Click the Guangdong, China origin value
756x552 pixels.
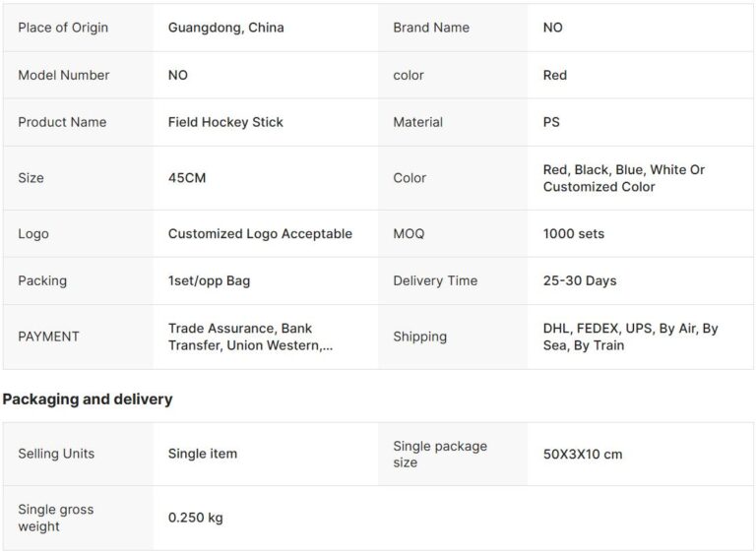(225, 28)
